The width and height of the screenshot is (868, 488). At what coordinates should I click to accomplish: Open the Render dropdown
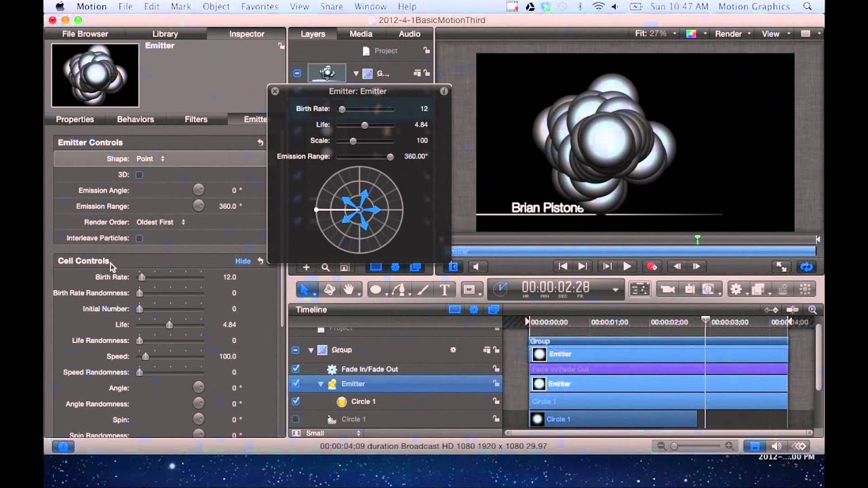click(x=733, y=34)
